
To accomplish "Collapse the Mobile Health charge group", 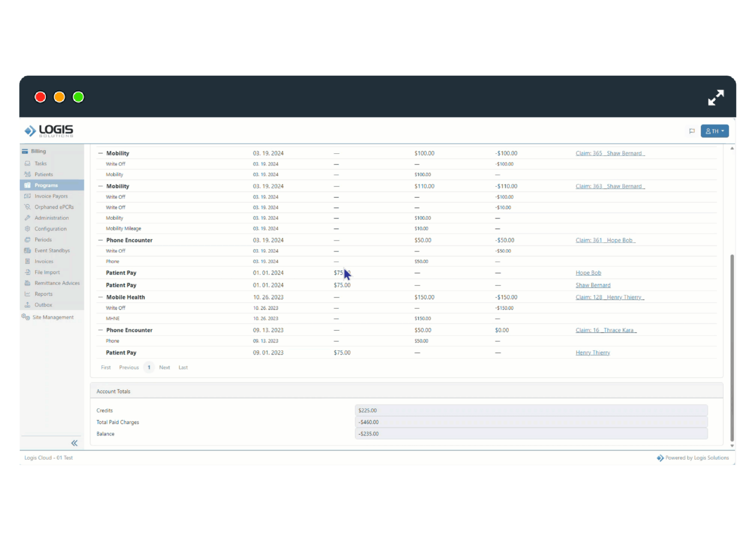I will point(100,297).
